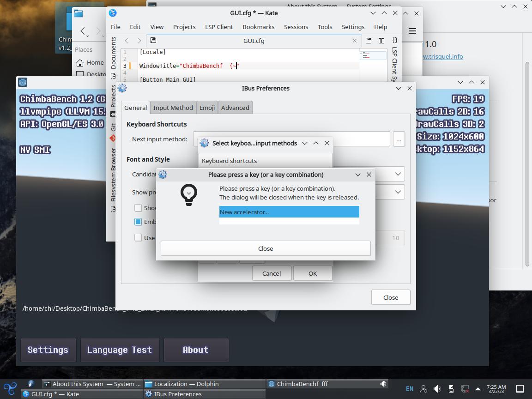The image size is (532, 399).
Task: Click the save document icon in Kate tab bar
Action: (x=153, y=40)
